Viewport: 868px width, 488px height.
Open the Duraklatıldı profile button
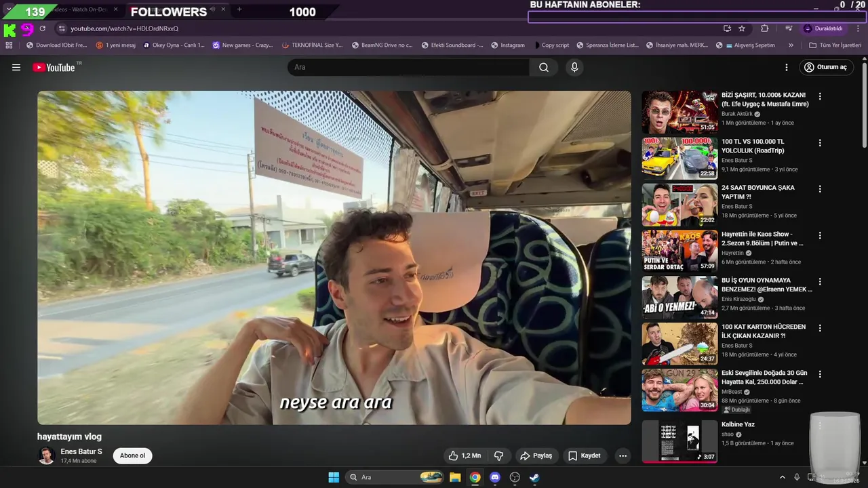(825, 28)
